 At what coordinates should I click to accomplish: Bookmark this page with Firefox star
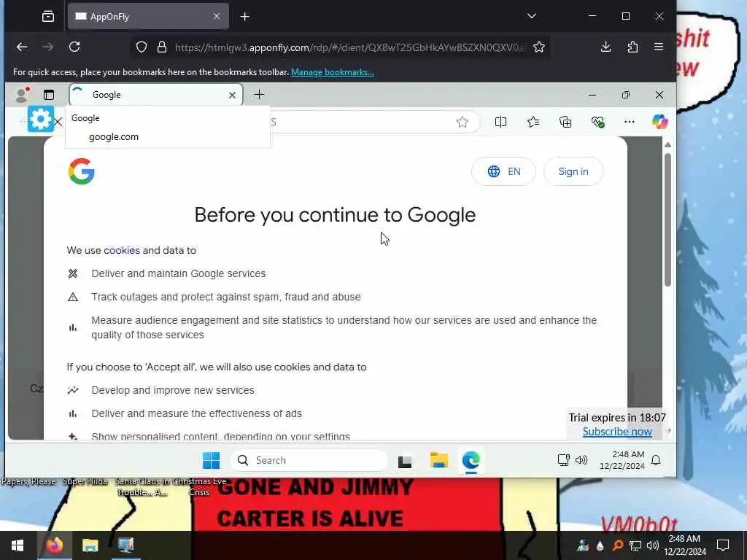pyautogui.click(x=539, y=47)
